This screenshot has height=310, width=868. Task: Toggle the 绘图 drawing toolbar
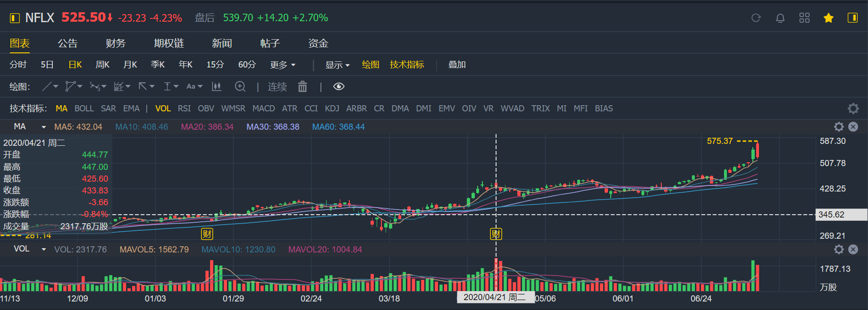point(371,65)
